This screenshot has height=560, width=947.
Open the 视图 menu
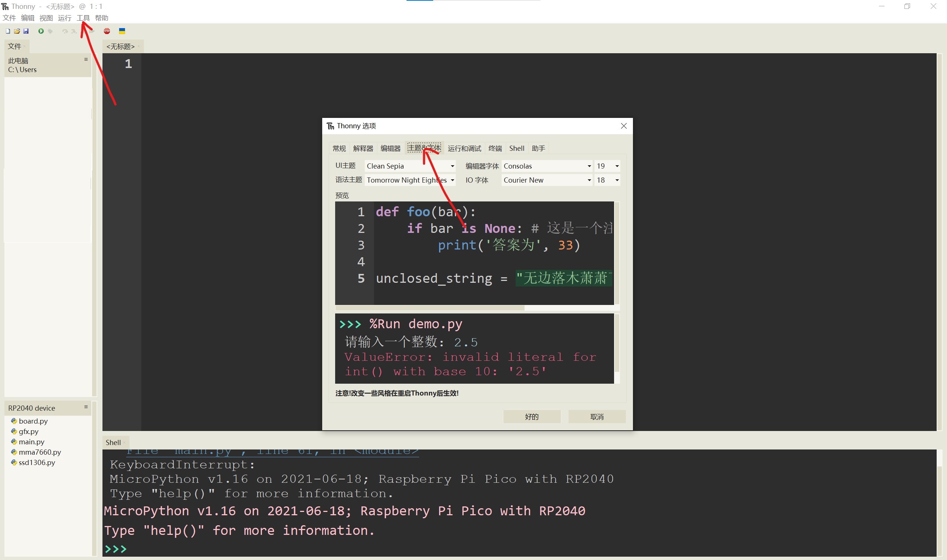pyautogui.click(x=46, y=18)
